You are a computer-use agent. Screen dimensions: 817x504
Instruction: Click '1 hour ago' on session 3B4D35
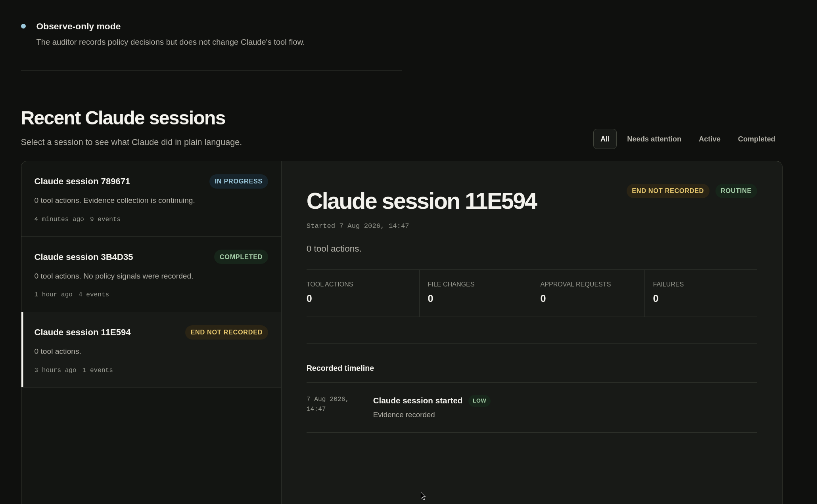(53, 294)
